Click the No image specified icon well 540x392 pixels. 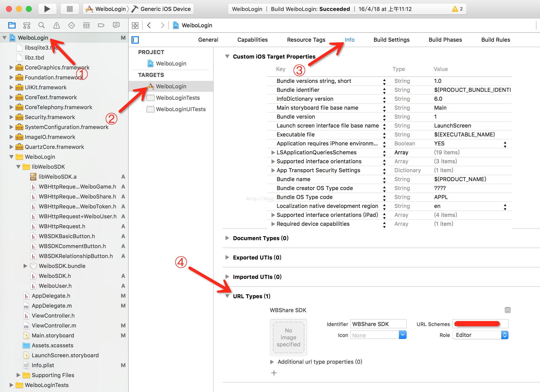tap(289, 337)
